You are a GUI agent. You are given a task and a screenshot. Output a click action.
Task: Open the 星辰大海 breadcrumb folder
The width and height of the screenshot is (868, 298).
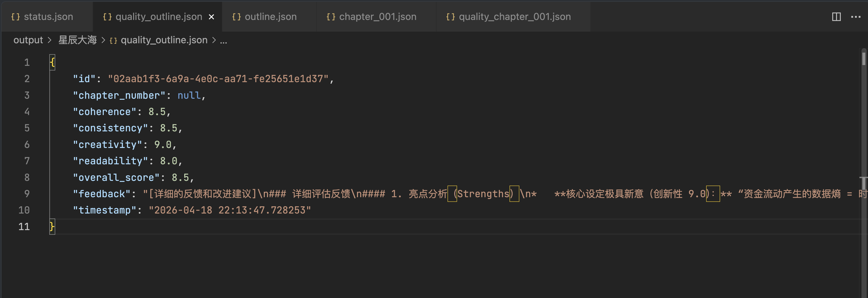[78, 40]
